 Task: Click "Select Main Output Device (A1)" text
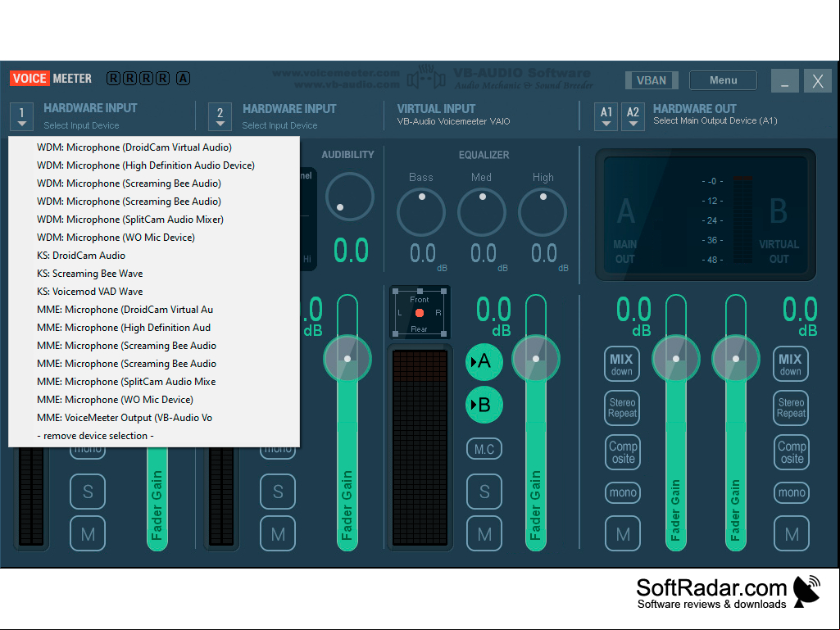[715, 121]
